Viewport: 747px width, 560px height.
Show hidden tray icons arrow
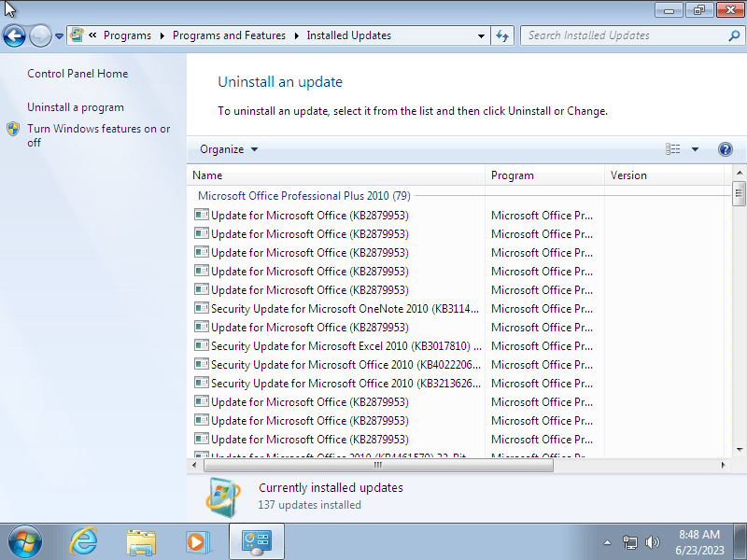click(607, 542)
